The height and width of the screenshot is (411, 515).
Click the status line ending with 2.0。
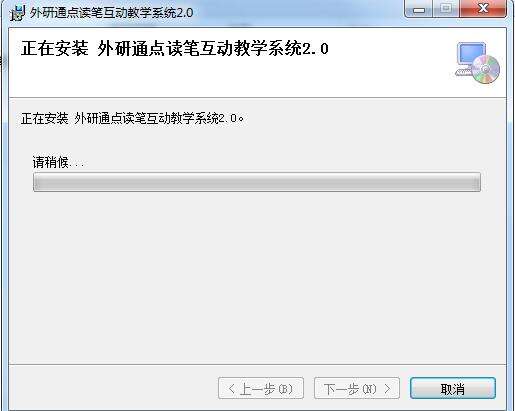[x=132, y=118]
